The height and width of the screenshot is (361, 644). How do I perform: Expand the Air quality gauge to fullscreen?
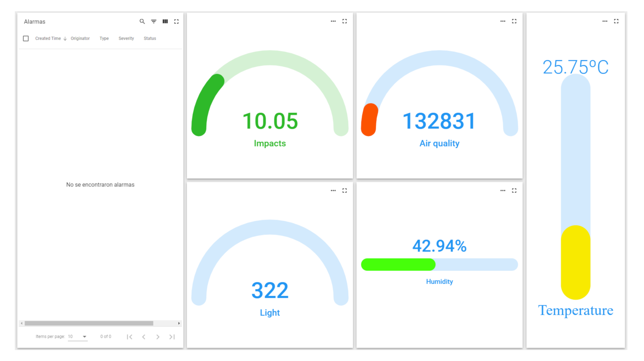point(514,21)
